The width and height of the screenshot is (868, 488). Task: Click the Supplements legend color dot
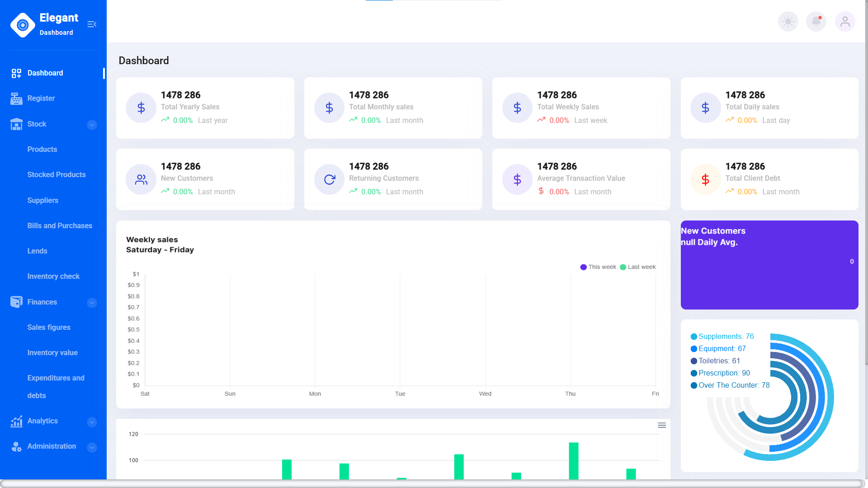(x=693, y=337)
